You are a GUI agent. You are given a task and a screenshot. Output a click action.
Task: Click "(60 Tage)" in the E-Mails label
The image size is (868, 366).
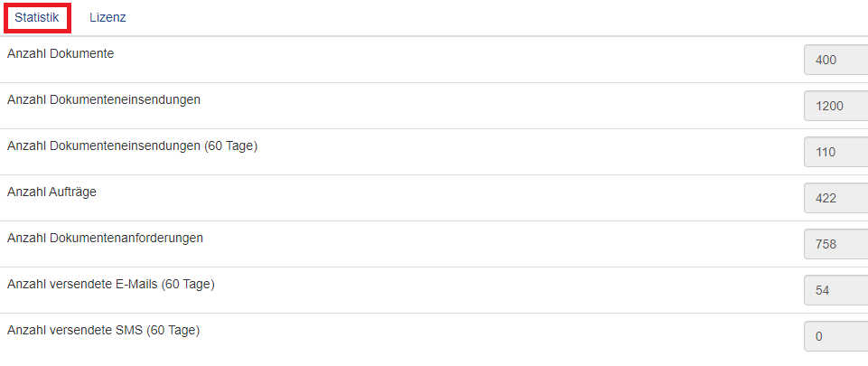(x=188, y=284)
